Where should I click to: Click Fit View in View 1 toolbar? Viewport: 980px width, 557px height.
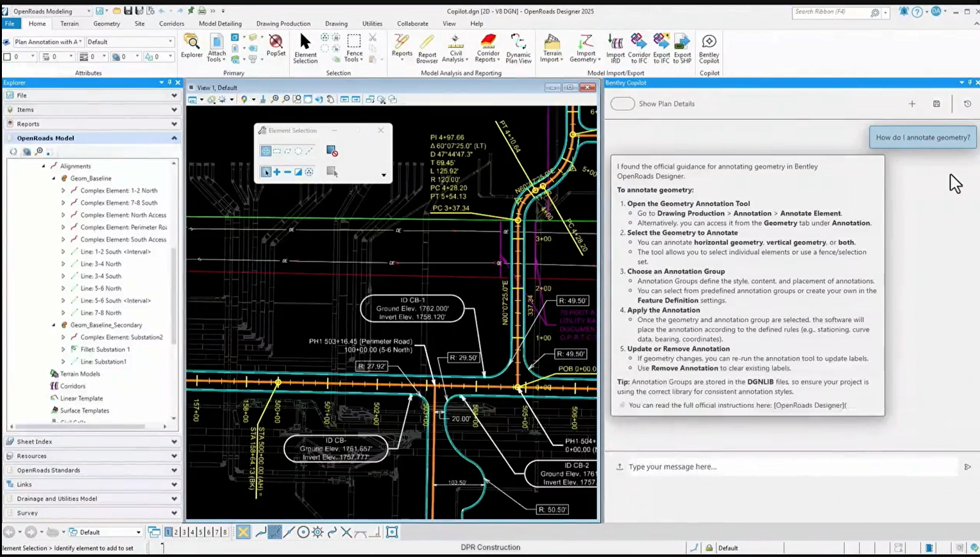[308, 99]
